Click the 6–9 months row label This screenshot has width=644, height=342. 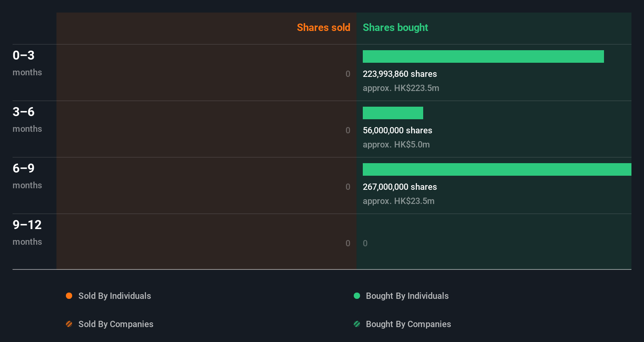pos(27,176)
